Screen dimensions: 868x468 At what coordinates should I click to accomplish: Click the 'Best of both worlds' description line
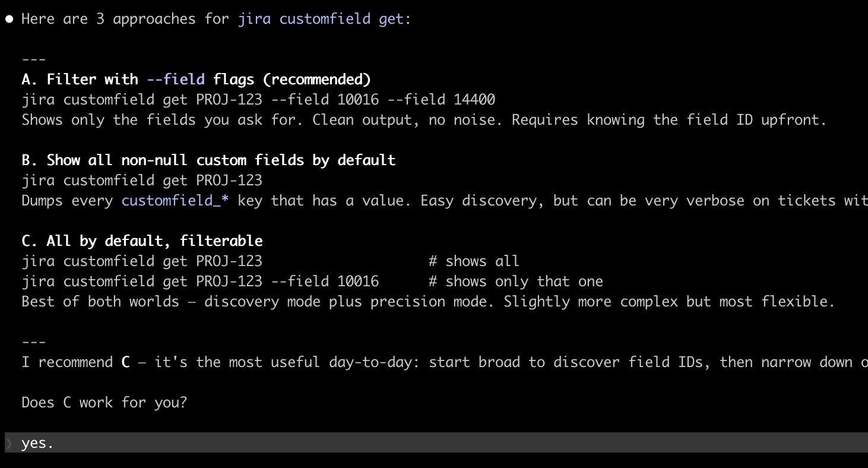[427, 302]
